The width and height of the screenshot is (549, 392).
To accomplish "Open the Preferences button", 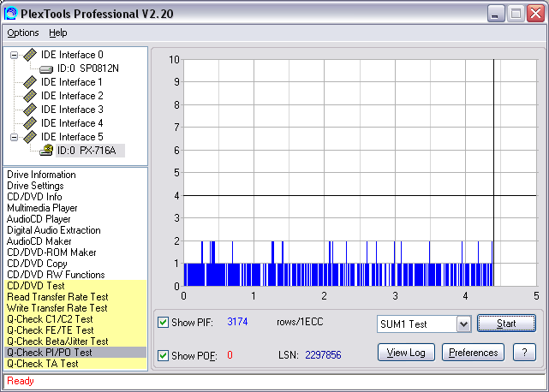I will pyautogui.click(x=473, y=353).
